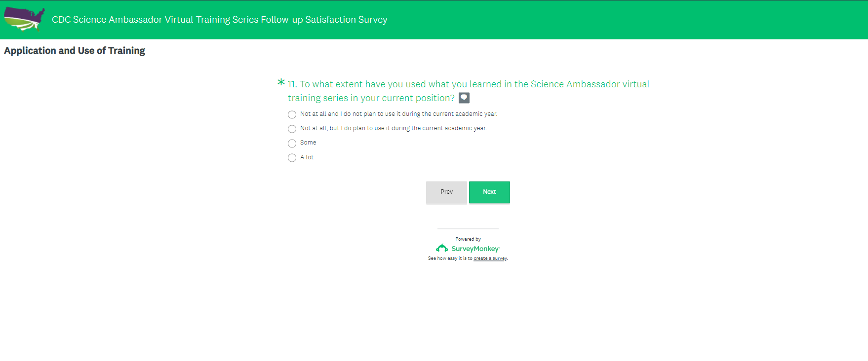Image resolution: width=868 pixels, height=361 pixels.
Task: Click the comment bubble icon beside question 11
Action: 464,98
